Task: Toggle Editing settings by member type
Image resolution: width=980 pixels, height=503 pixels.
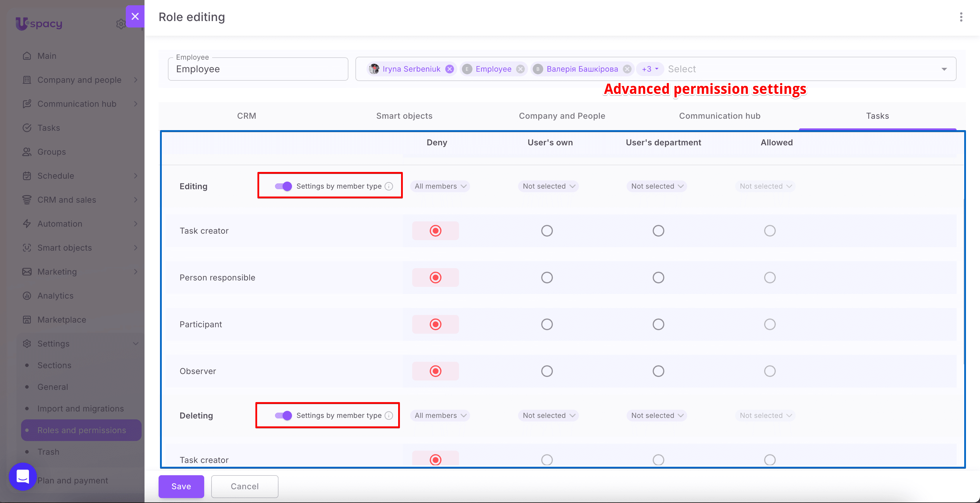Action: (x=283, y=186)
